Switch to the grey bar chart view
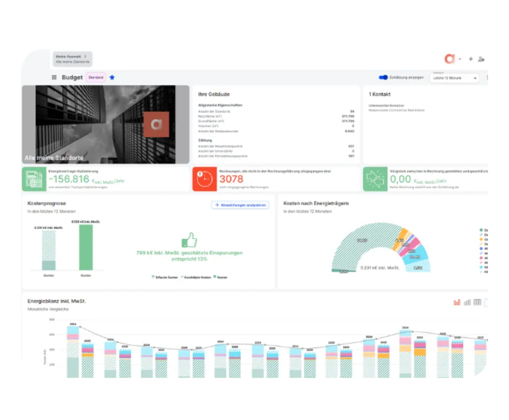This screenshot has height=420, width=509. [x=467, y=302]
